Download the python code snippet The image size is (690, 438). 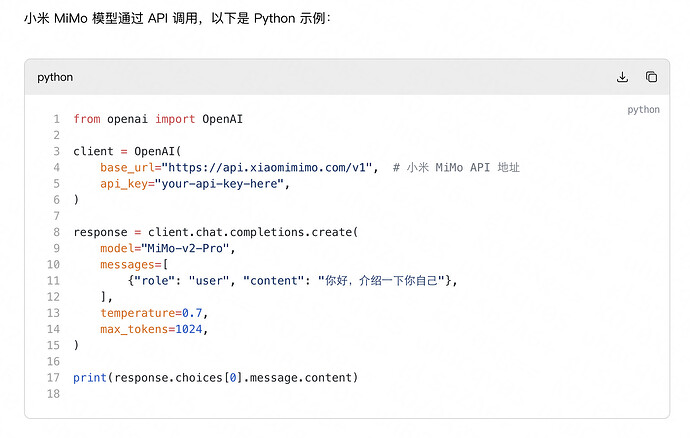point(622,77)
